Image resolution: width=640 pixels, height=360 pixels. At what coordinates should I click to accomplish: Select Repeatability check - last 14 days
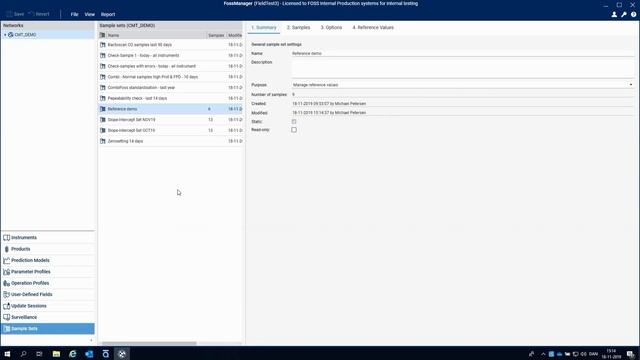pos(171,98)
